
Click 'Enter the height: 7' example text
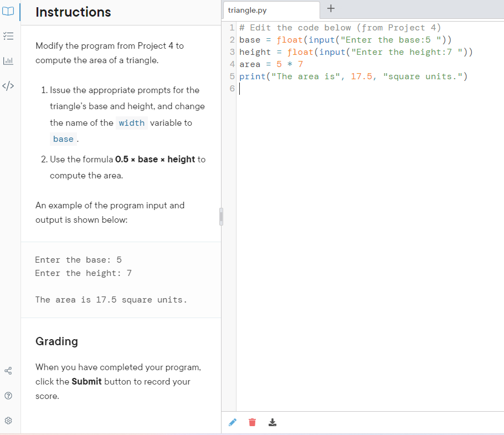pyautogui.click(x=84, y=273)
